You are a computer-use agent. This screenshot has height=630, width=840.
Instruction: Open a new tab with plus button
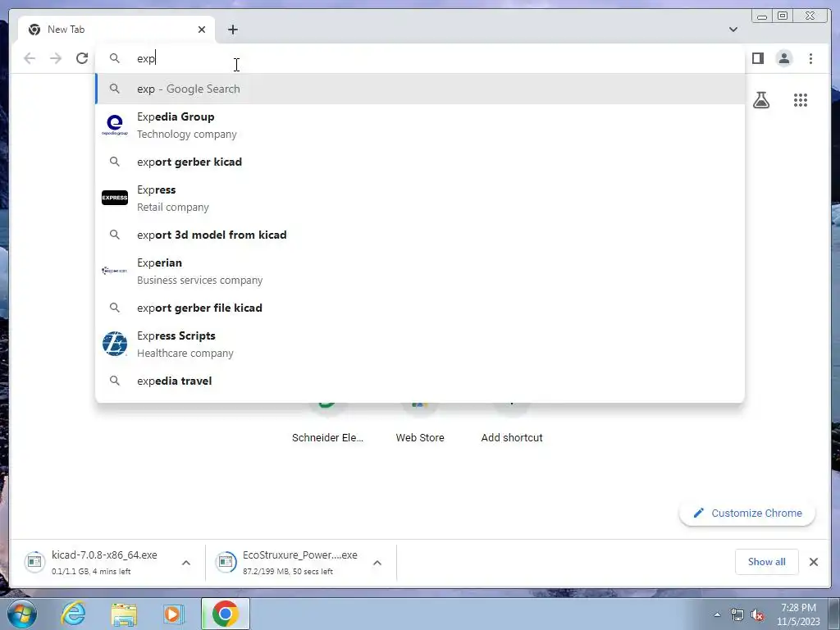pos(232,30)
